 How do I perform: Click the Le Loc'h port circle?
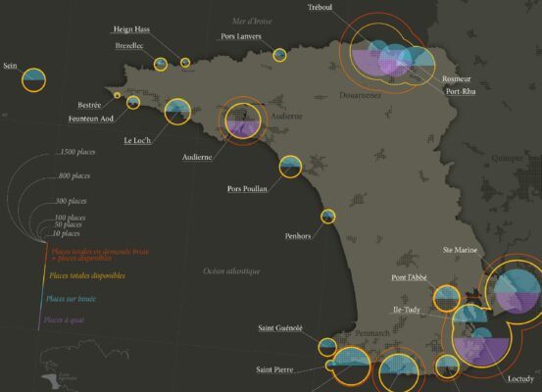point(177,112)
